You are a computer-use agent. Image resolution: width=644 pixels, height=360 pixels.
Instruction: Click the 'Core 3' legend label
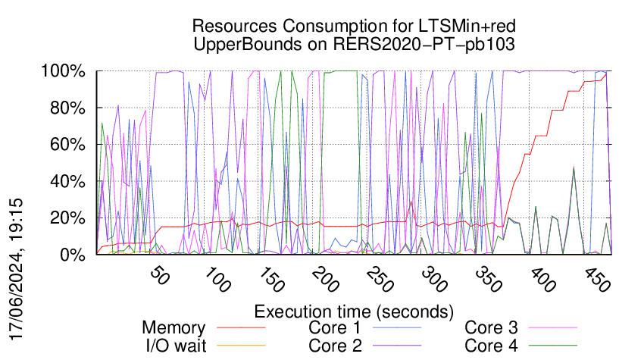491,327
